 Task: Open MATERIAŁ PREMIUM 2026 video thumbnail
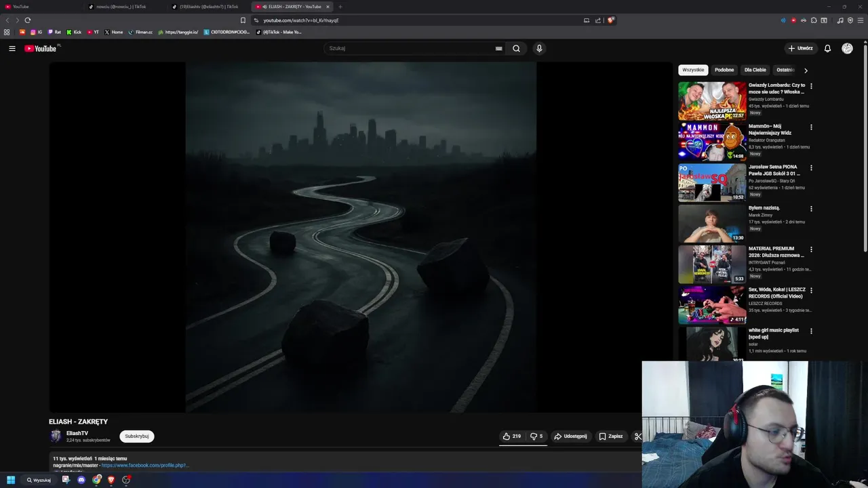[x=712, y=264]
